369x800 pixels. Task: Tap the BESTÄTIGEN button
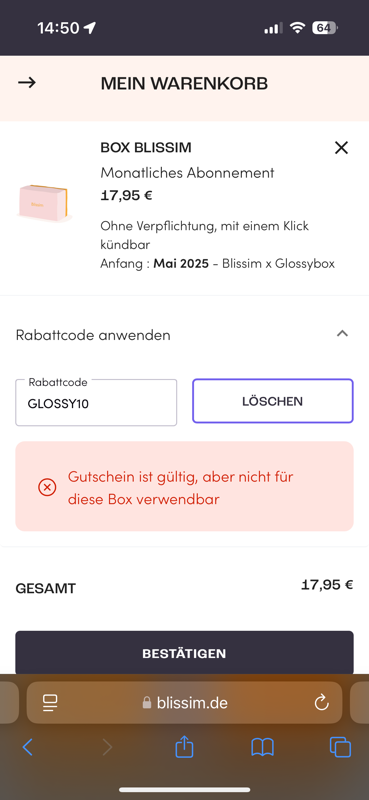[x=184, y=653]
